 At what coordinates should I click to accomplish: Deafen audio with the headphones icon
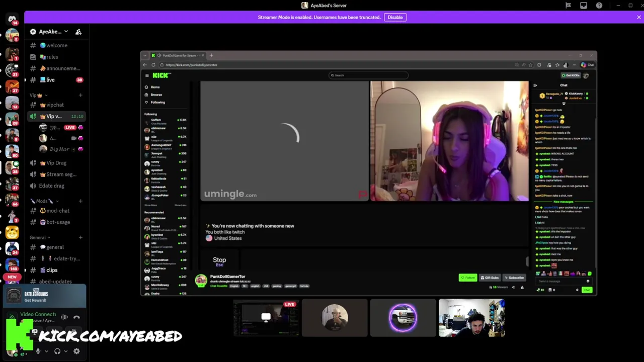coord(57,351)
